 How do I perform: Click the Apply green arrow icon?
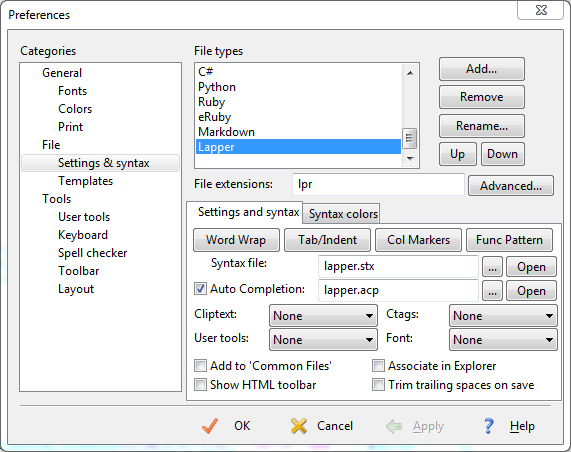pos(394,426)
